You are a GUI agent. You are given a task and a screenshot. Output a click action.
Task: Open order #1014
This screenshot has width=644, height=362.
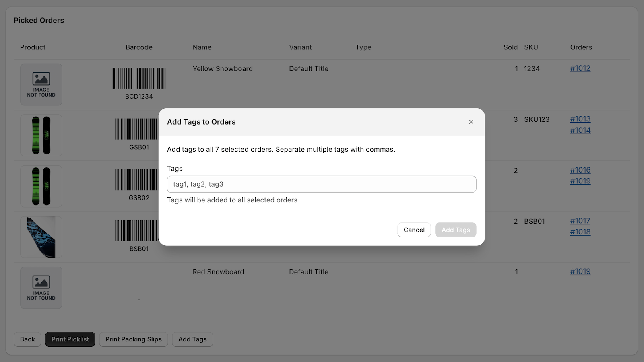click(x=580, y=130)
